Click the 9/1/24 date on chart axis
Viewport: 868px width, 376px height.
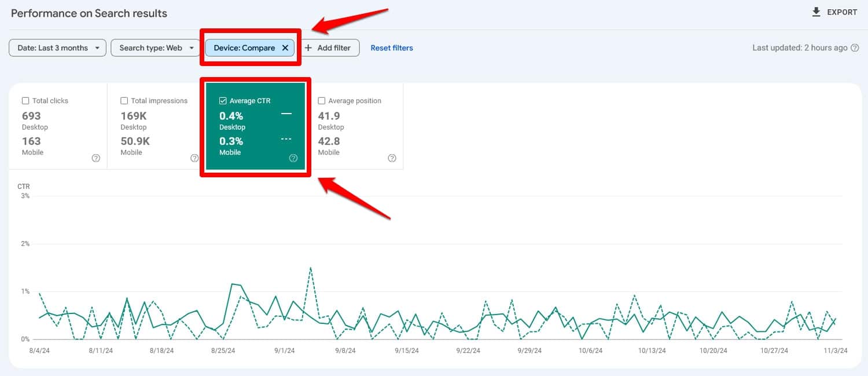(x=284, y=351)
